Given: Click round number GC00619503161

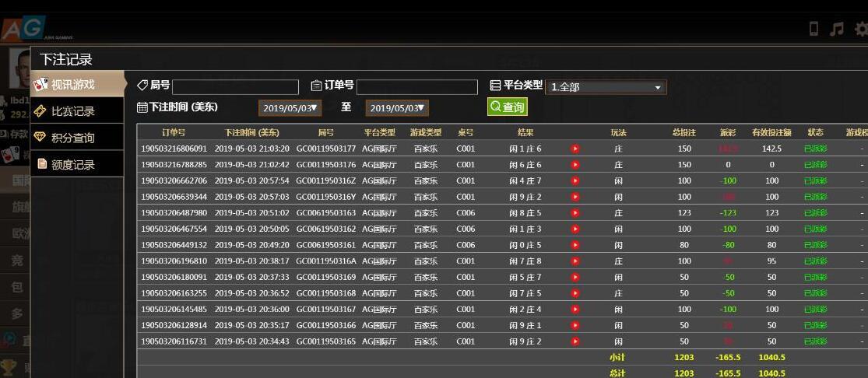Looking at the screenshot, I should (326, 245).
